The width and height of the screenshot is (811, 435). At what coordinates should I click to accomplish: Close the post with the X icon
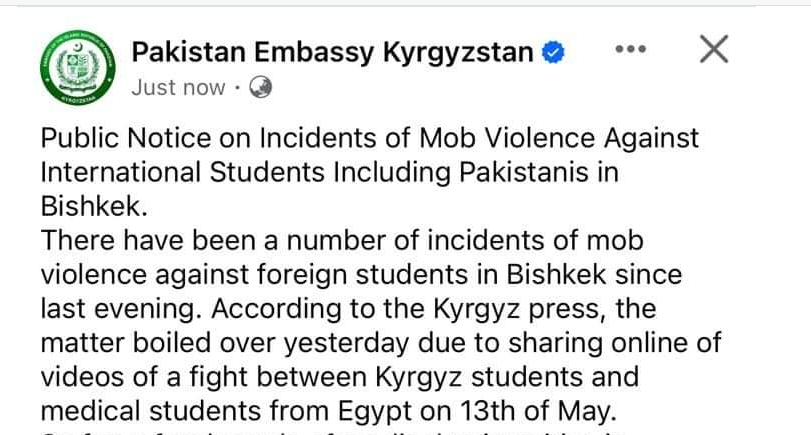pos(714,49)
